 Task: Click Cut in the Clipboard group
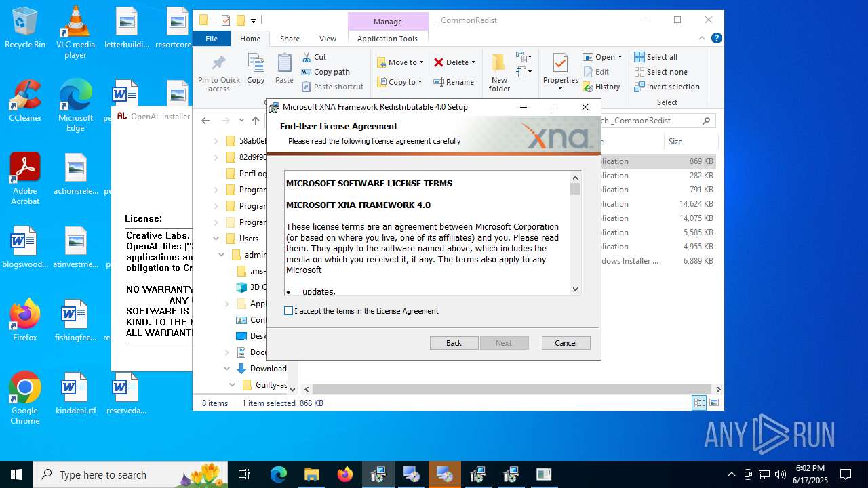point(314,57)
